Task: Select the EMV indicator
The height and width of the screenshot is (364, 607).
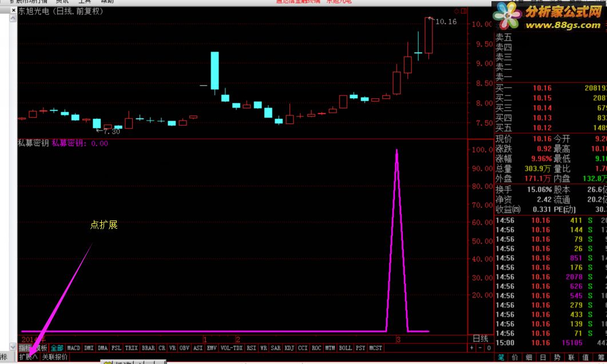Action: (x=212, y=348)
